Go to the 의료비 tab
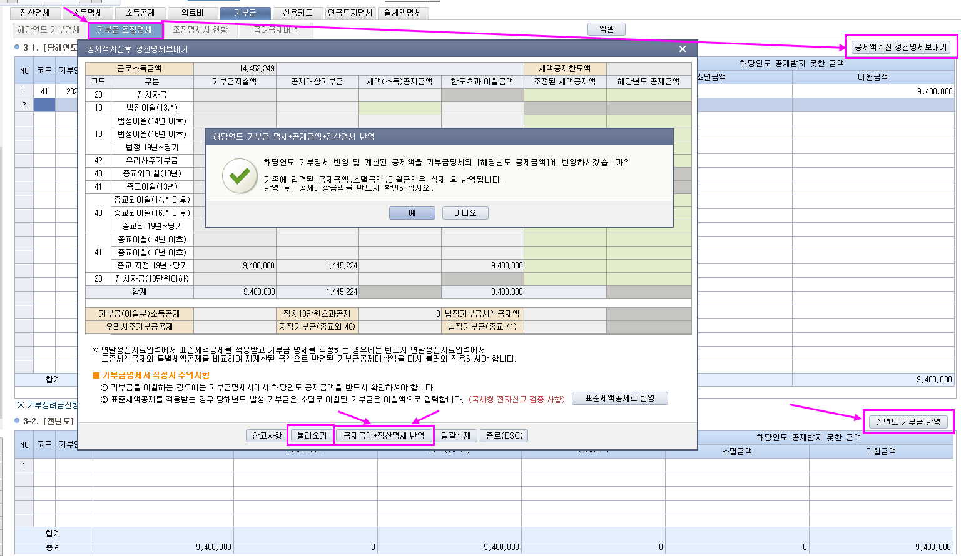The width and height of the screenshot is (961, 560). pos(192,13)
